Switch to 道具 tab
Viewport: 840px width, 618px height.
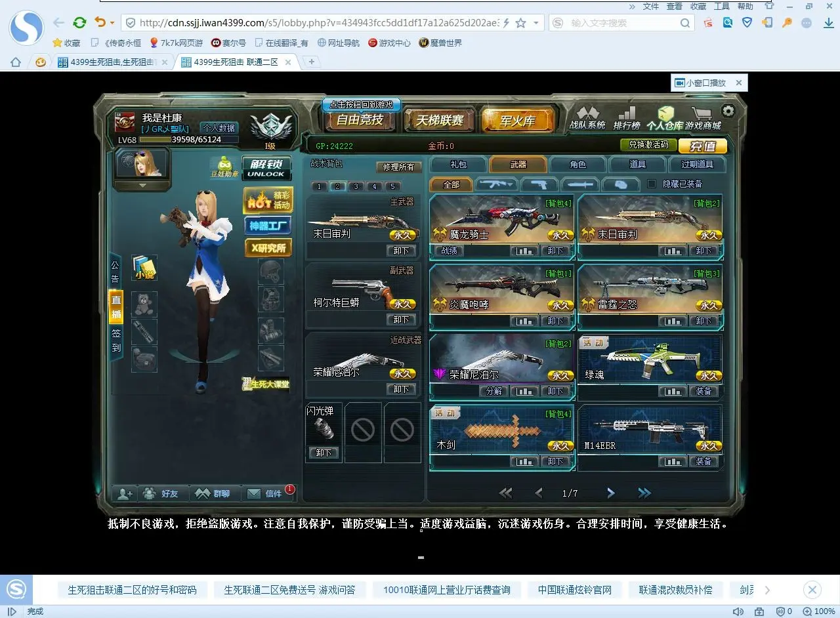click(x=637, y=164)
